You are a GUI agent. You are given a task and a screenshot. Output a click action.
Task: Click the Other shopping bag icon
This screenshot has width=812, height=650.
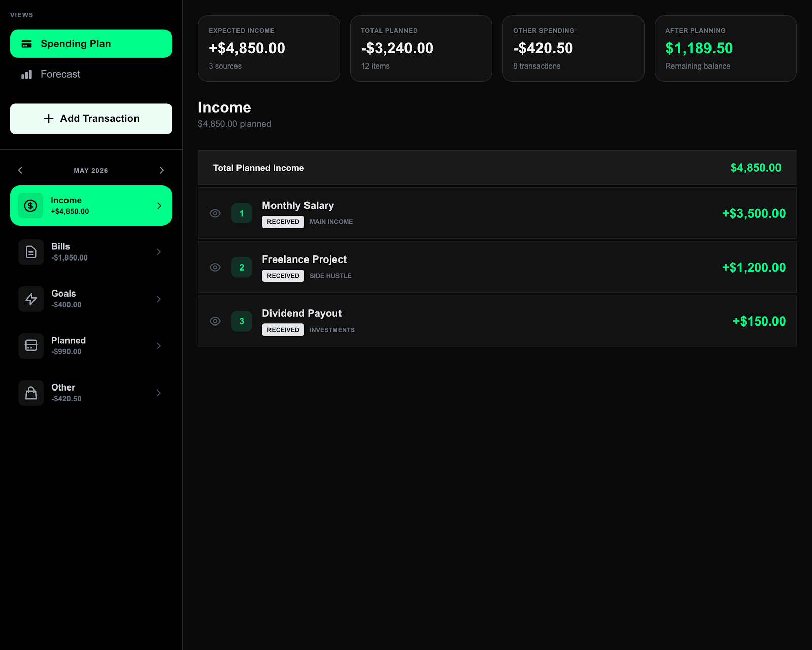click(31, 393)
